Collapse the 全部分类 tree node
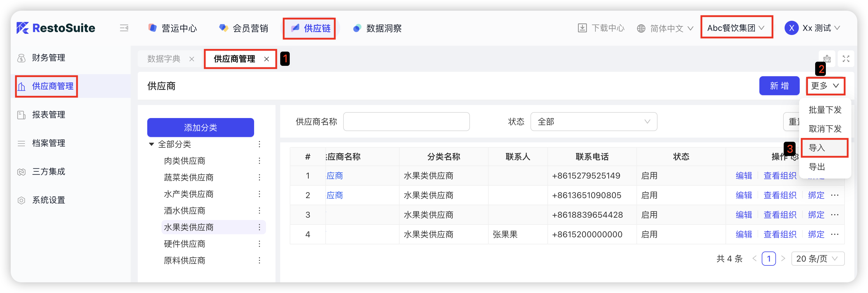 click(x=152, y=144)
